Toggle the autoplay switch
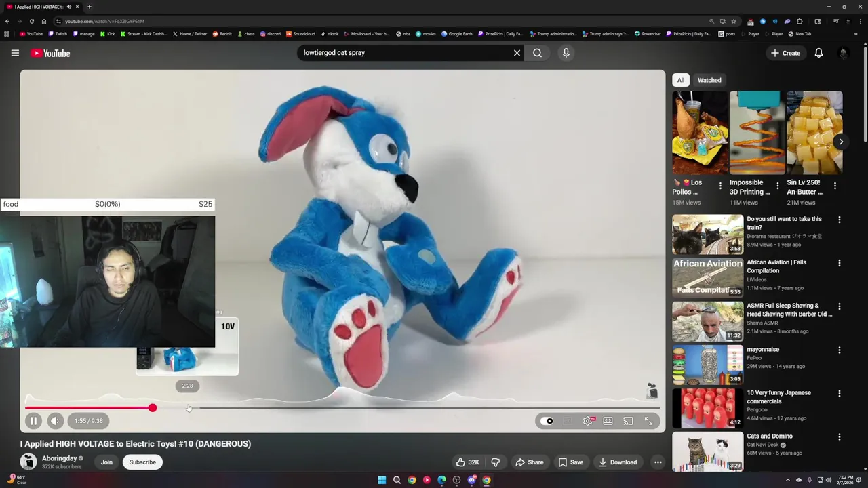The height and width of the screenshot is (488, 868). point(548,421)
